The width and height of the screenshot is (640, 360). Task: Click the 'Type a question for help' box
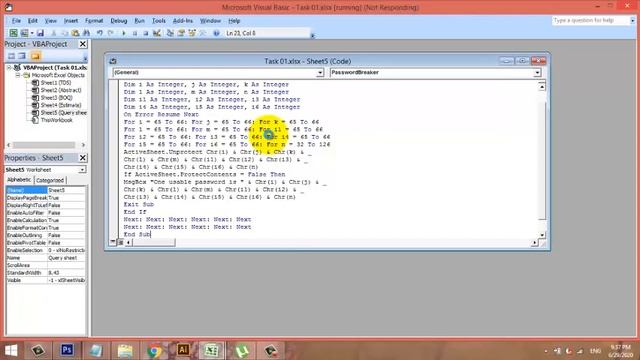(x=590, y=20)
